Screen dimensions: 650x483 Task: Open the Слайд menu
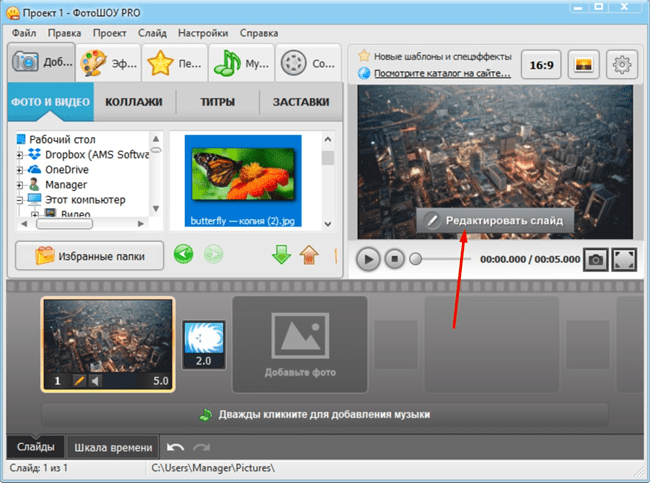(x=152, y=33)
